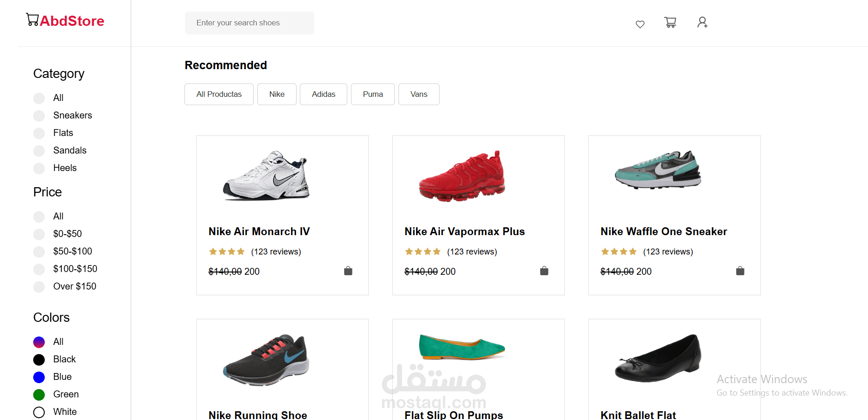Open the wishlist heart icon
This screenshot has width=868, height=420.
click(640, 24)
